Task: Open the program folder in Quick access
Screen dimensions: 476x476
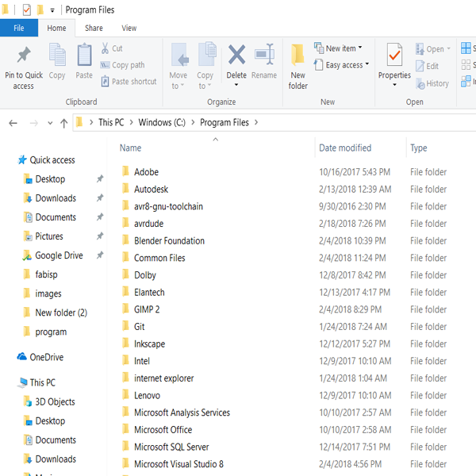Action: coord(45,332)
